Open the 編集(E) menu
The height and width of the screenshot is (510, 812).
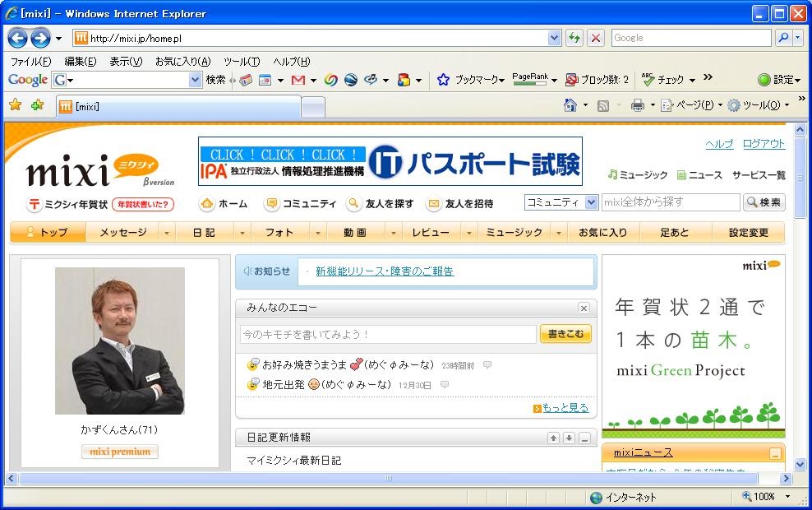(x=81, y=62)
